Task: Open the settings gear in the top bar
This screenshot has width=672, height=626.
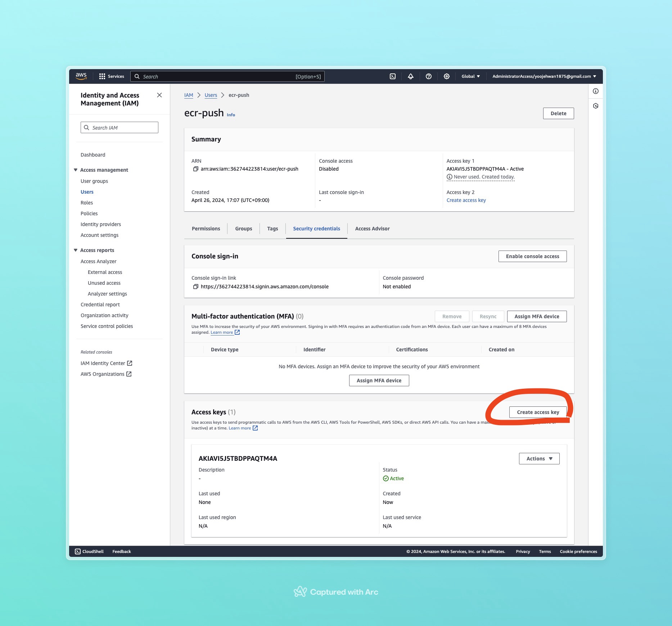Action: click(x=447, y=76)
